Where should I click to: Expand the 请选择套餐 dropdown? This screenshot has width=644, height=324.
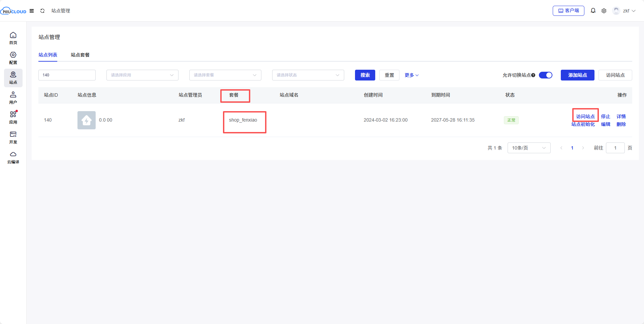(x=225, y=75)
